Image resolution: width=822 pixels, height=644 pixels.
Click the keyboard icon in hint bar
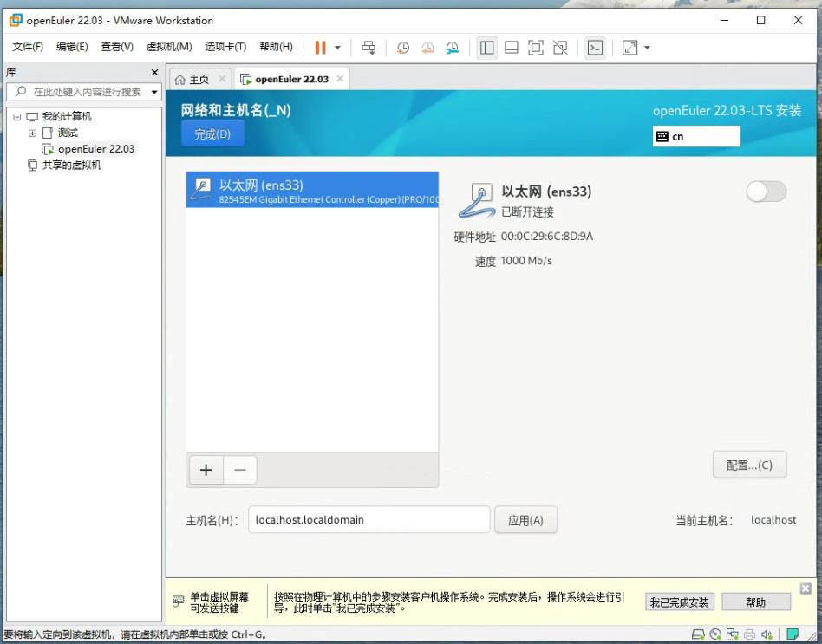click(179, 602)
